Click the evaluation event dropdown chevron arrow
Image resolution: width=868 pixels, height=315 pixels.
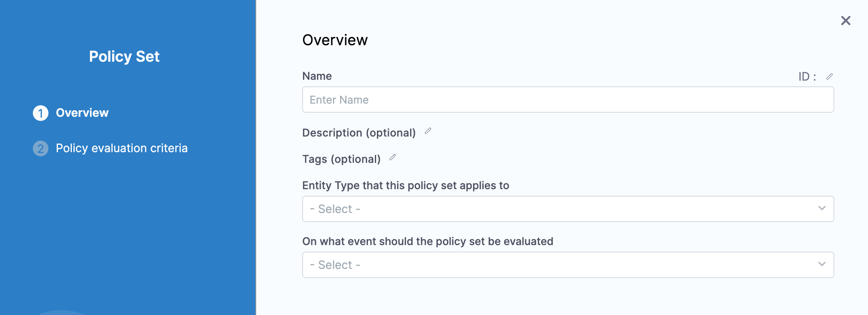pyautogui.click(x=822, y=264)
